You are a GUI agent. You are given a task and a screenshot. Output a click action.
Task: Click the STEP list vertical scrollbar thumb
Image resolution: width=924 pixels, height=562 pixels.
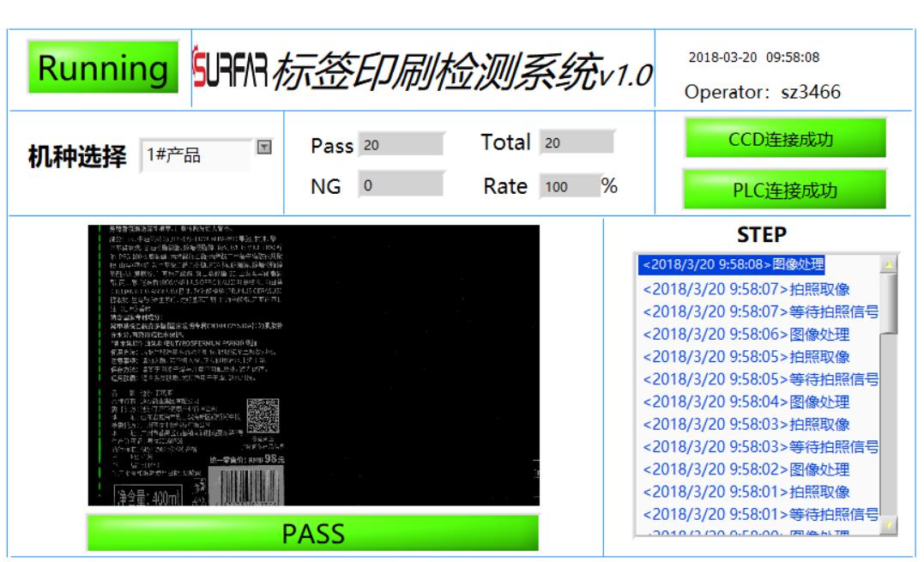pos(888,303)
